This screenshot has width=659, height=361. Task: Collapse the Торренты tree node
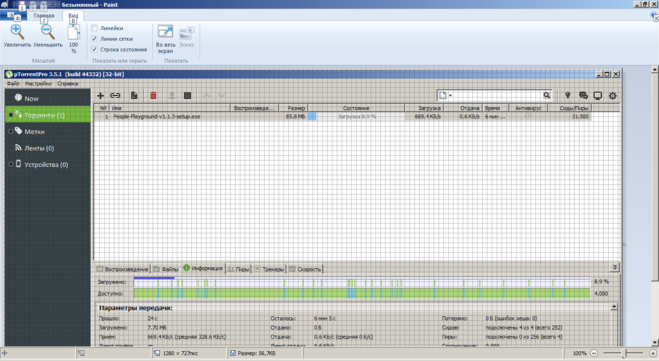[11, 115]
